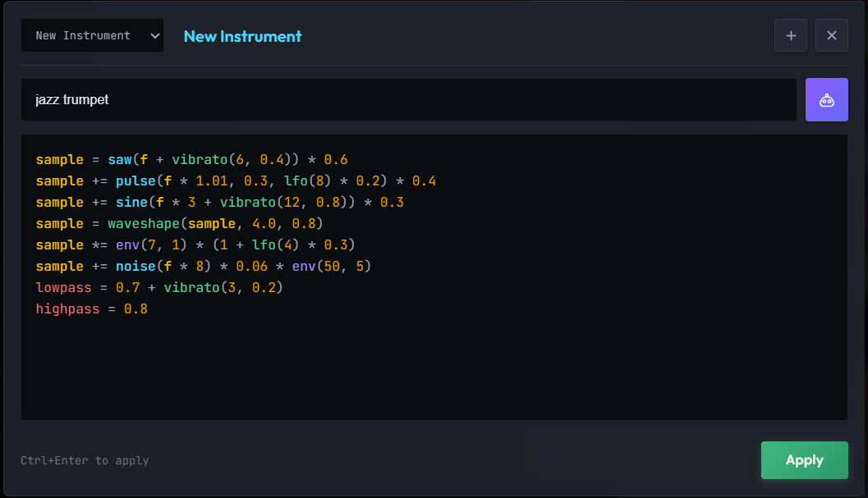The image size is (868, 498).
Task: Select the highpass line in the code editor
Action: (90, 308)
